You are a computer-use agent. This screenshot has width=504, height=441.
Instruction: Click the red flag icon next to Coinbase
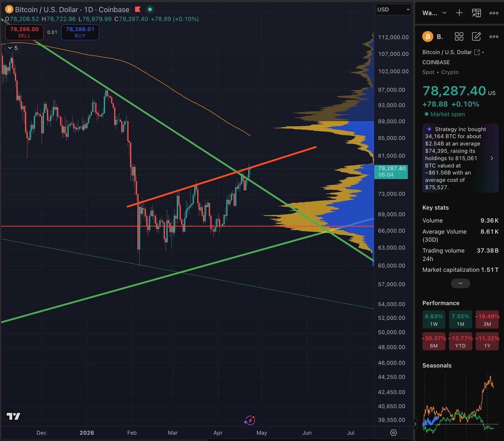138,9
